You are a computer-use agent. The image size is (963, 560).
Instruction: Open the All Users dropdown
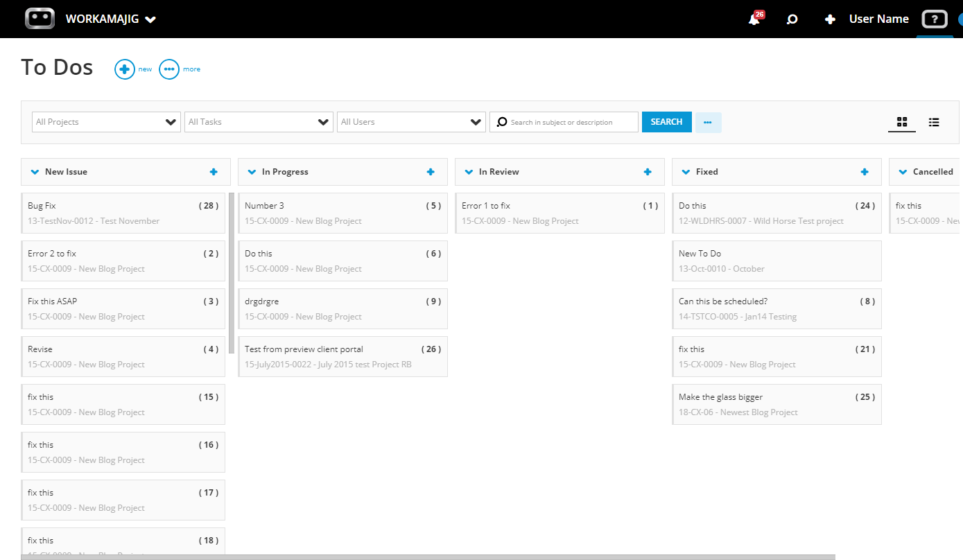[411, 122]
